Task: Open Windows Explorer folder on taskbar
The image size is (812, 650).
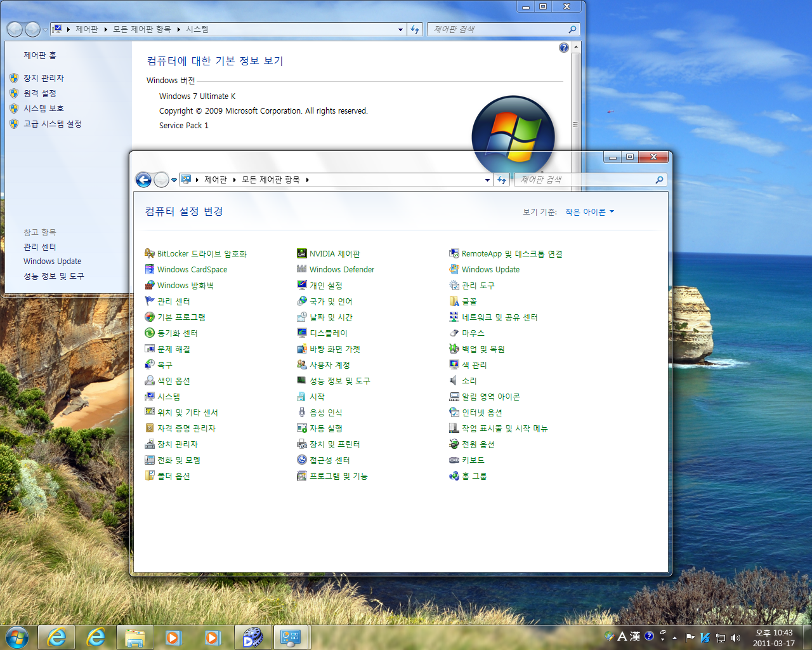Action: (x=134, y=637)
